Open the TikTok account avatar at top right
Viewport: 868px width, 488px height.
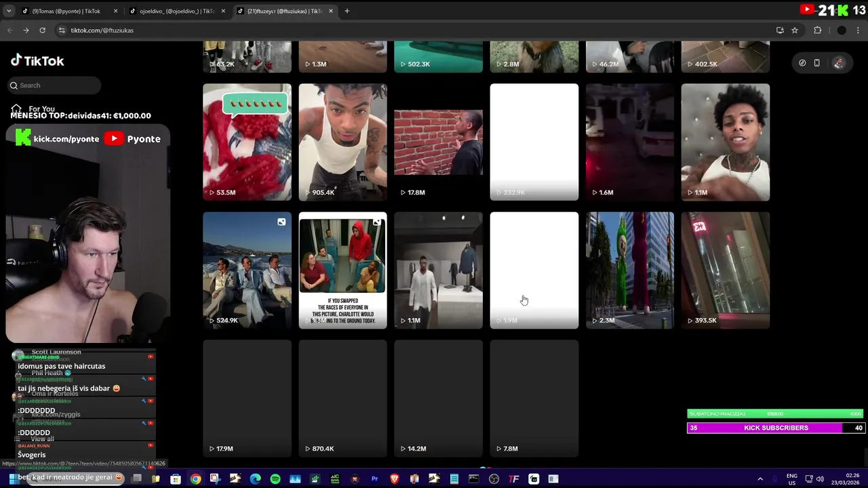pyautogui.click(x=839, y=63)
